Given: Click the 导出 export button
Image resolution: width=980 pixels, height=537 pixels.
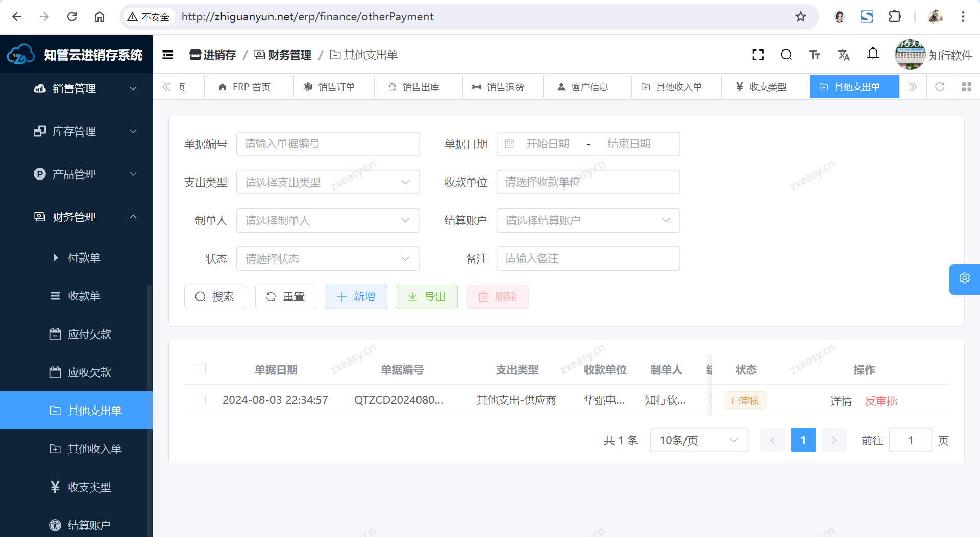Looking at the screenshot, I should click(427, 297).
